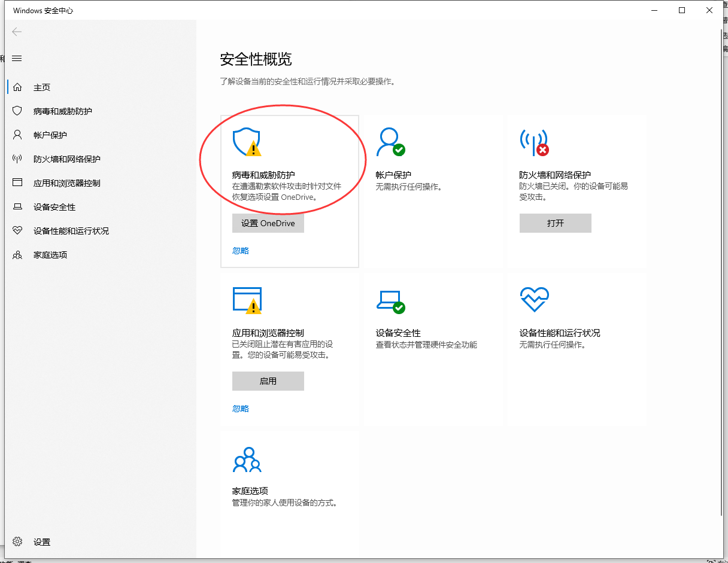The image size is (728, 563).
Task: Open 帐户保护 from the sidebar
Action: pyautogui.click(x=50, y=135)
